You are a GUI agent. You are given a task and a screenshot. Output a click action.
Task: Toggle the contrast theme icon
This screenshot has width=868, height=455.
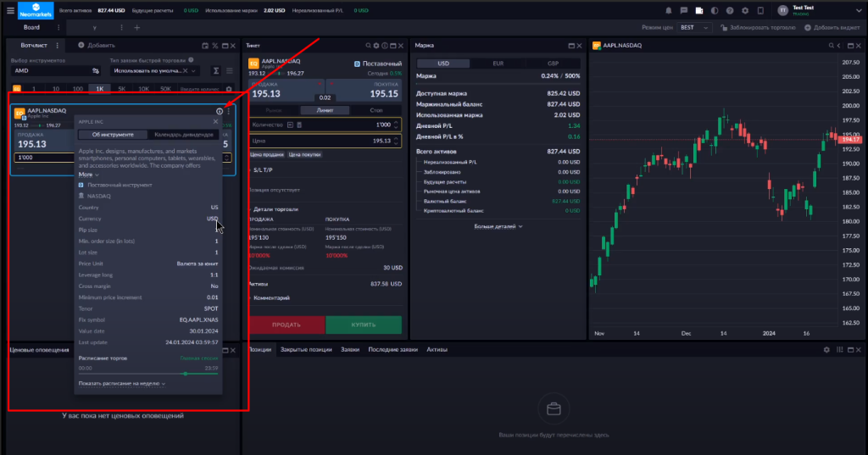tap(715, 10)
